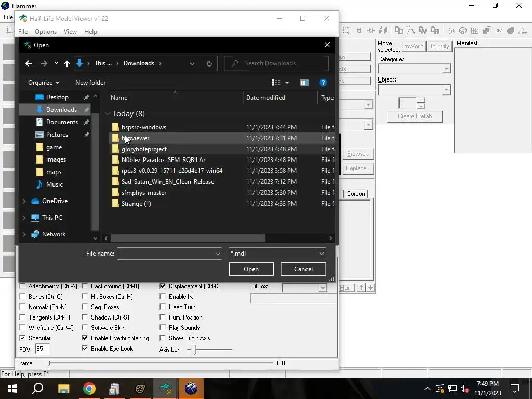The image size is (532, 399).
Task: Click Hammer's face alignment toolbar icon
Action: (x=383, y=31)
